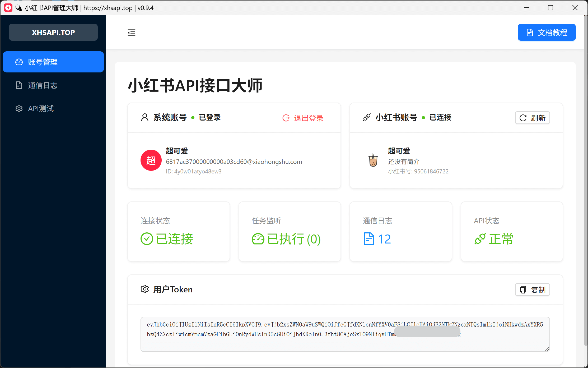Go to API测试 in the sidebar

(x=53, y=108)
